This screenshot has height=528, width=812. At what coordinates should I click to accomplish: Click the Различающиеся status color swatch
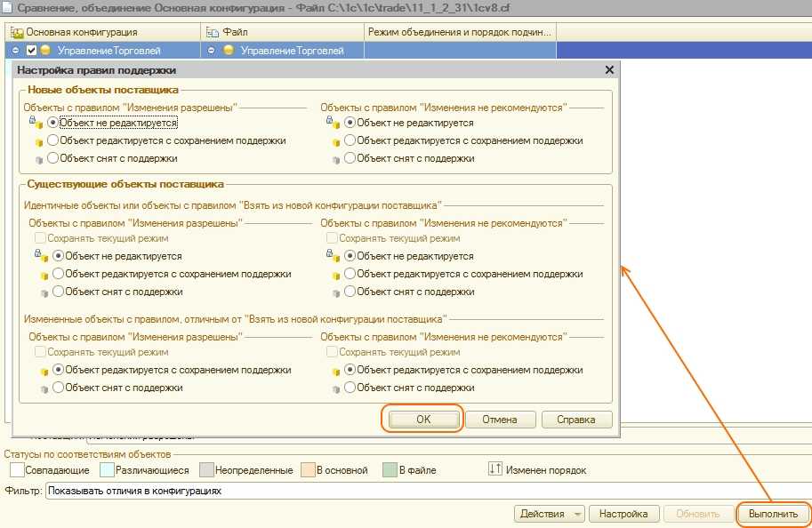[108, 469]
